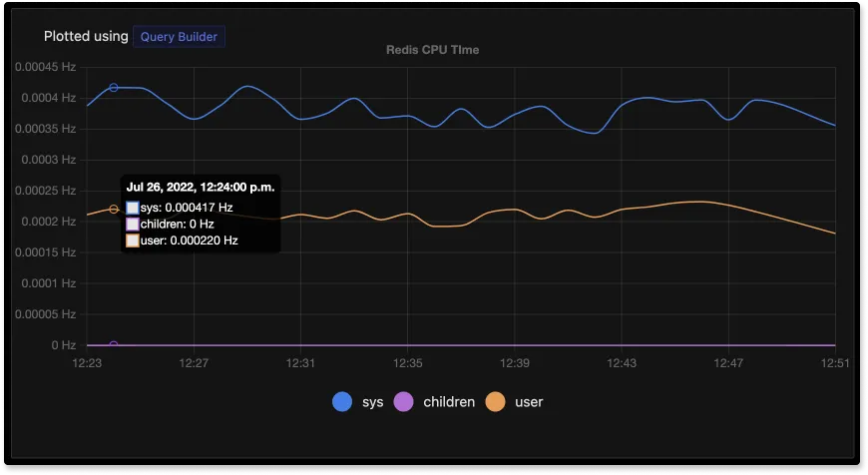Click the Plotted using label
The image size is (868, 475).
pyautogui.click(x=86, y=37)
